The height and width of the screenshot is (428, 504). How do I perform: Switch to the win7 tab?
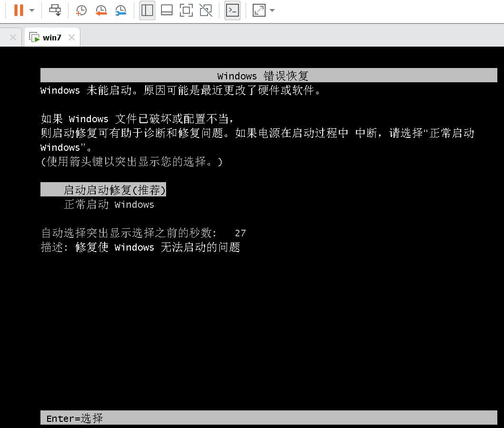click(x=52, y=37)
